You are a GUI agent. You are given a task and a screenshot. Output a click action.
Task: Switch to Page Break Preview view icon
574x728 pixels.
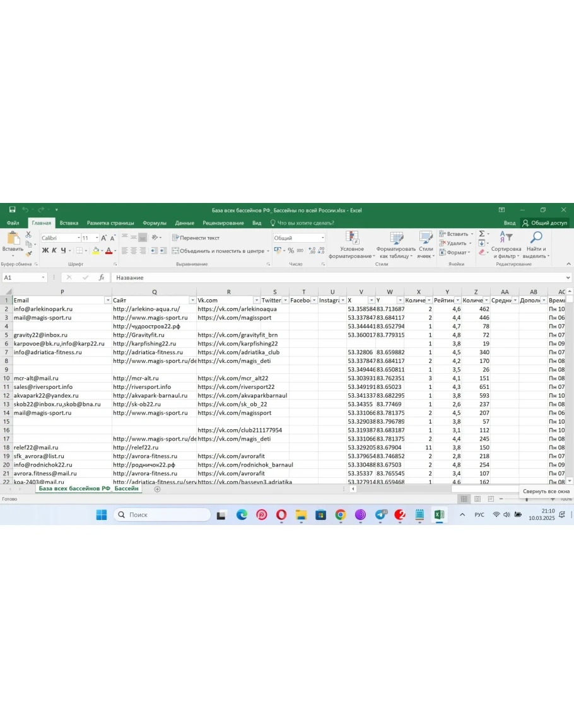(x=491, y=499)
